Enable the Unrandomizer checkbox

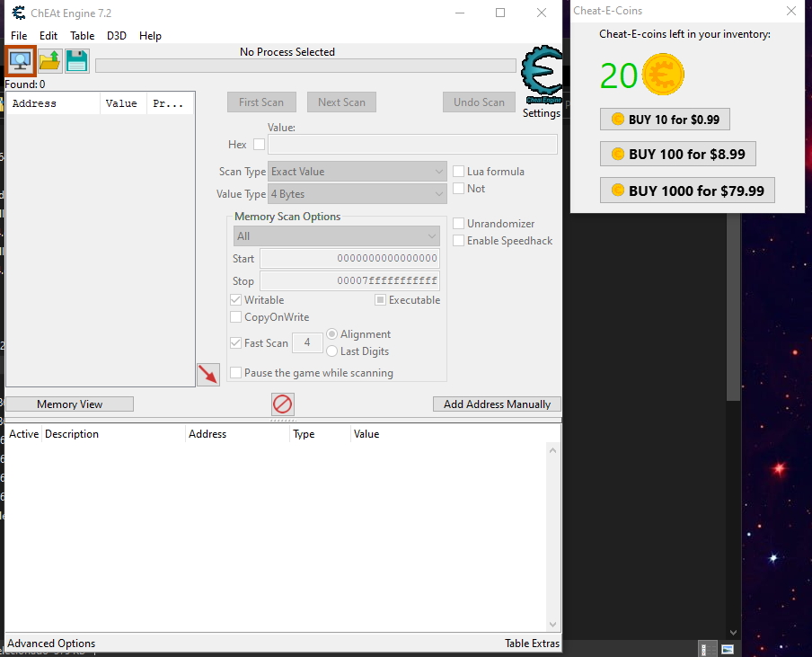click(x=458, y=223)
